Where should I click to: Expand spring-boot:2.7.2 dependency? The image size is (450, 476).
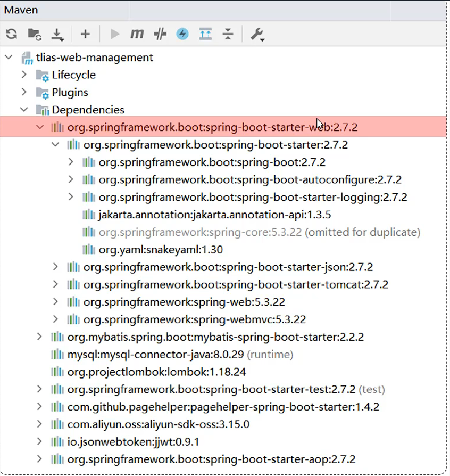71,162
